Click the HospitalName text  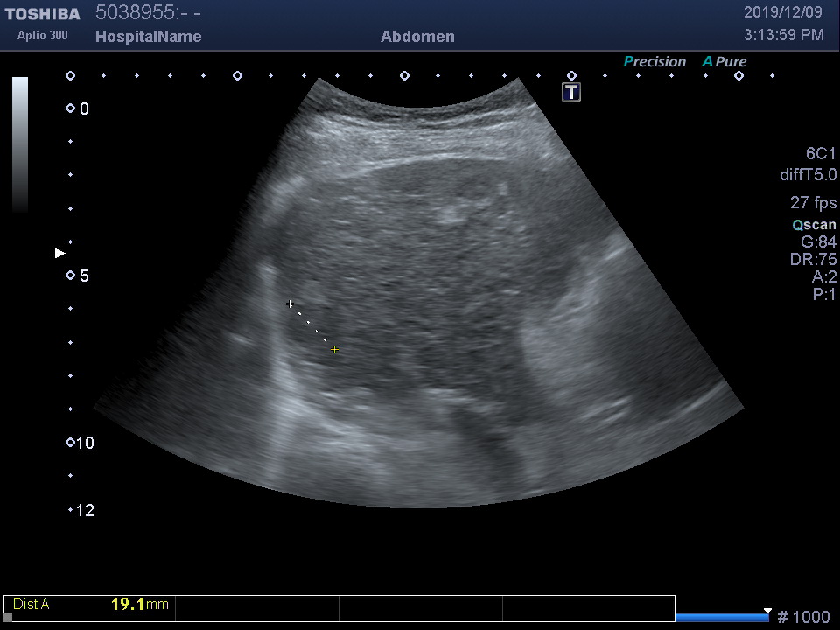(148, 37)
